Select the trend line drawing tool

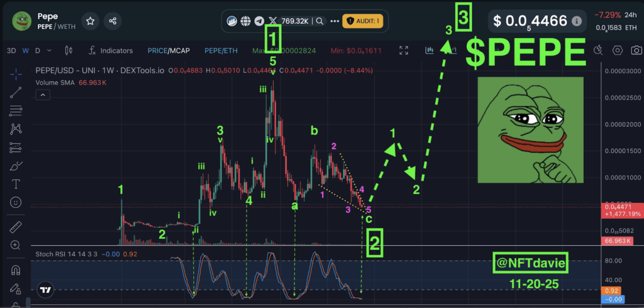(16, 93)
